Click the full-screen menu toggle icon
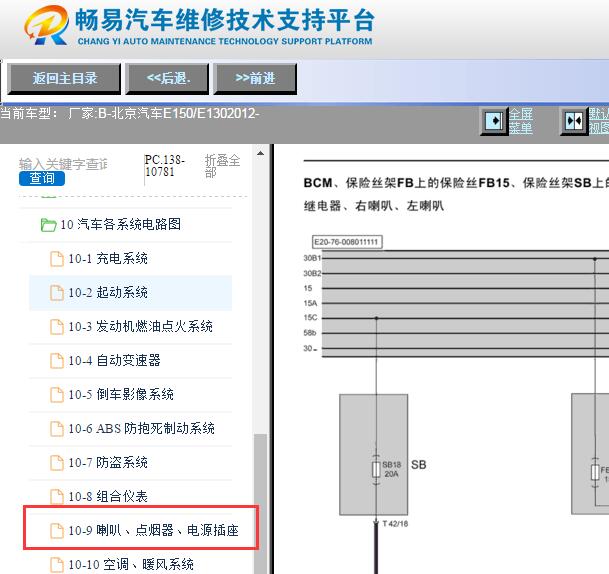 [494, 121]
